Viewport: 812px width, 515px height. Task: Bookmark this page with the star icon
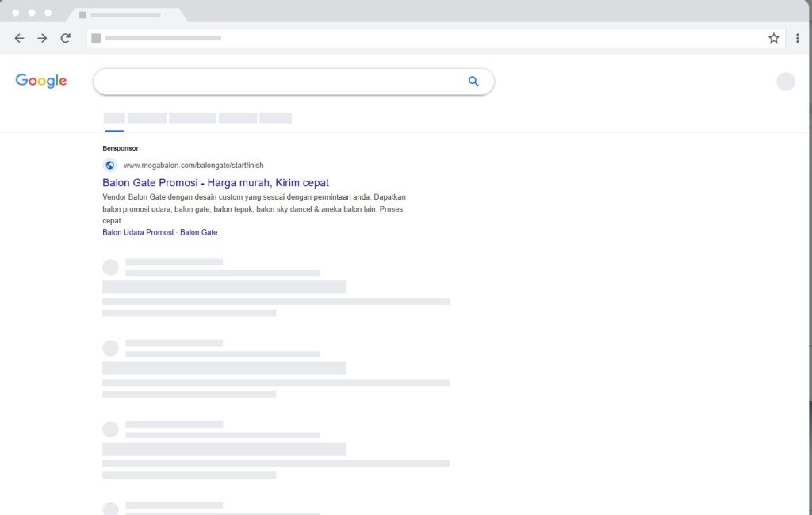774,38
